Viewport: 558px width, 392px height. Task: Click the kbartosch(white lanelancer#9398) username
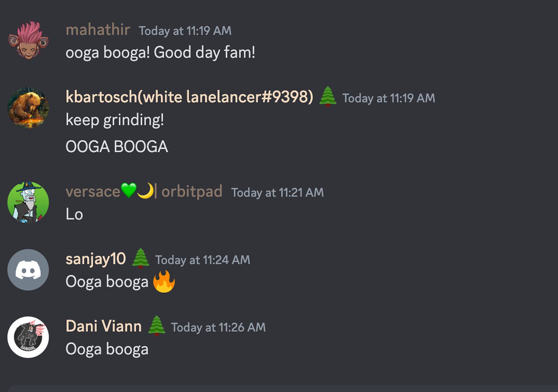[189, 97]
